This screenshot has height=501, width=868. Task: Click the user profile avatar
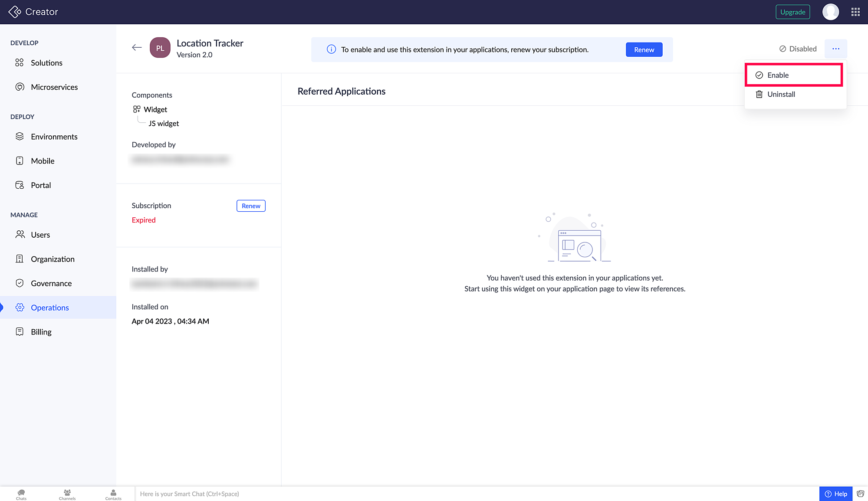click(830, 12)
